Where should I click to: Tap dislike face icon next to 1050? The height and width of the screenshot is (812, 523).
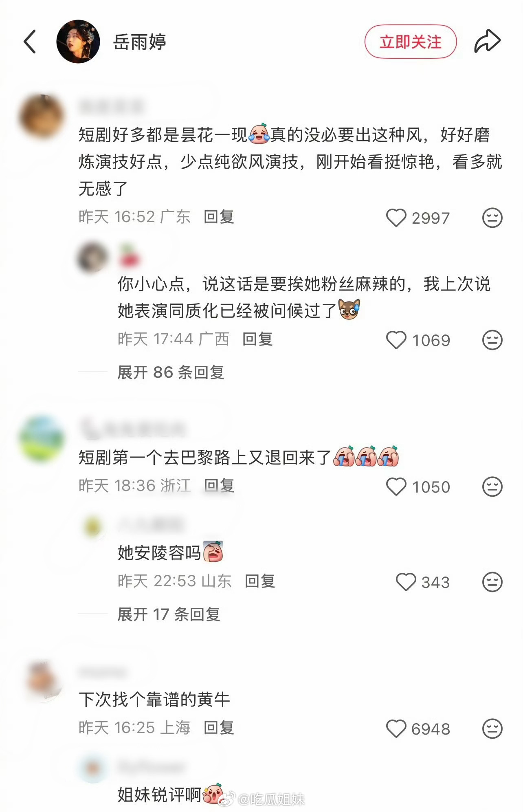tap(492, 486)
